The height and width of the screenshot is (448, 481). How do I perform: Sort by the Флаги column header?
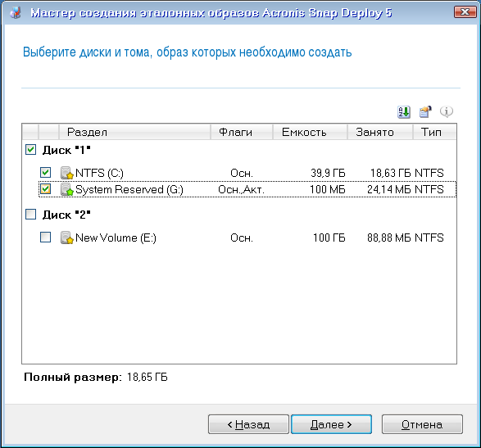click(242, 132)
